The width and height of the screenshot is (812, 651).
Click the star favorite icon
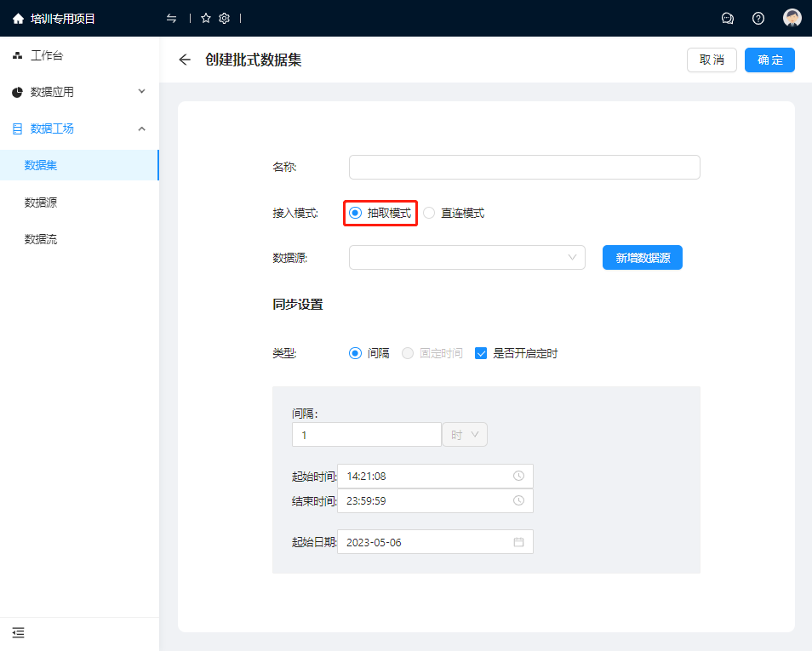(x=206, y=18)
